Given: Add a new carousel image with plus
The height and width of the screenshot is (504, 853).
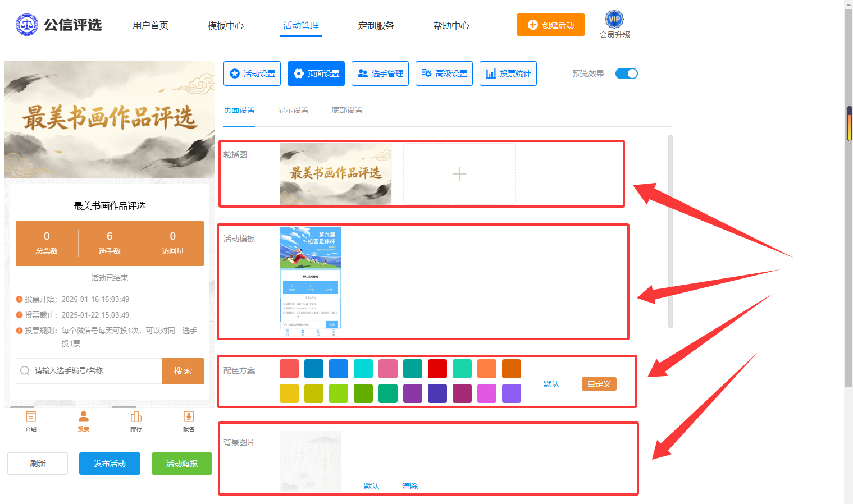Looking at the screenshot, I should tap(459, 174).
